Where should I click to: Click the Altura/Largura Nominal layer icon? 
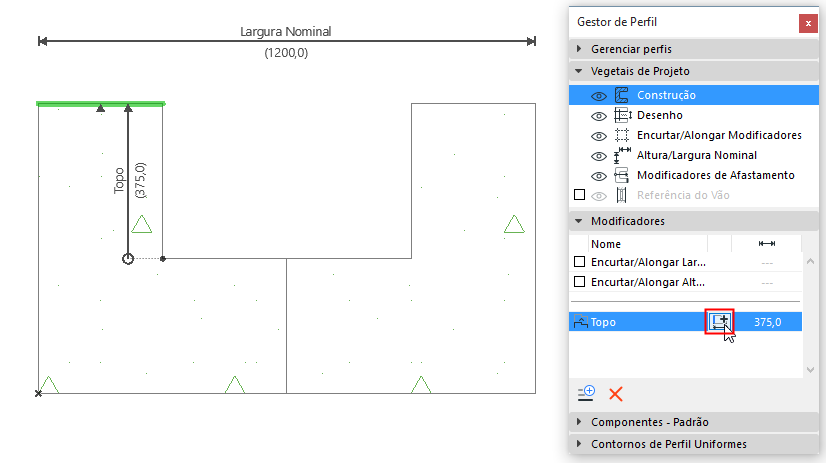(x=622, y=155)
